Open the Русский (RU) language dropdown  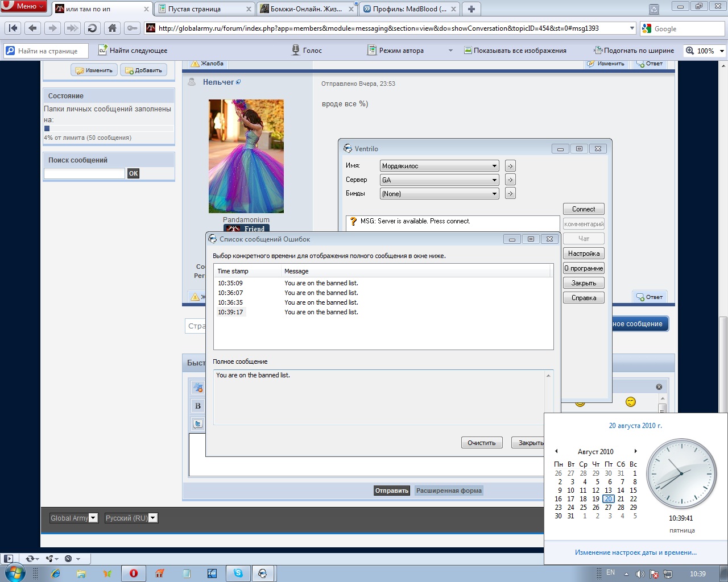130,518
